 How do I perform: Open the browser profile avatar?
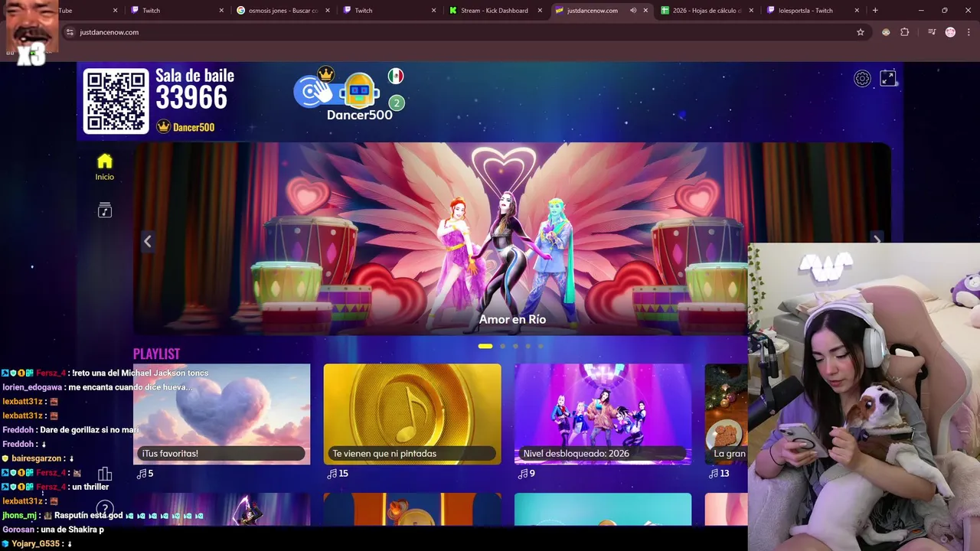pyautogui.click(x=950, y=32)
